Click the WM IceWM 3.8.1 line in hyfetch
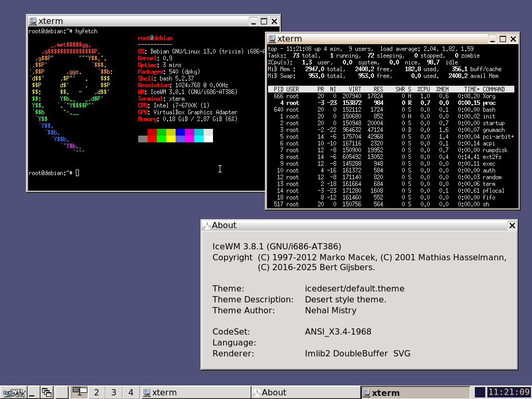The width and height of the screenshot is (532, 399). [x=188, y=92]
